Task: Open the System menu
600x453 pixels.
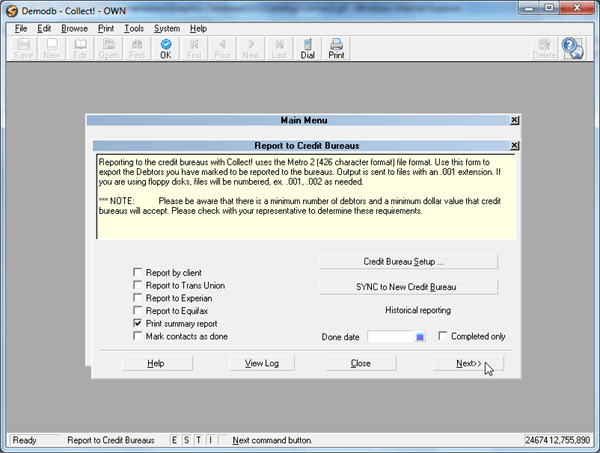Action: [x=167, y=29]
